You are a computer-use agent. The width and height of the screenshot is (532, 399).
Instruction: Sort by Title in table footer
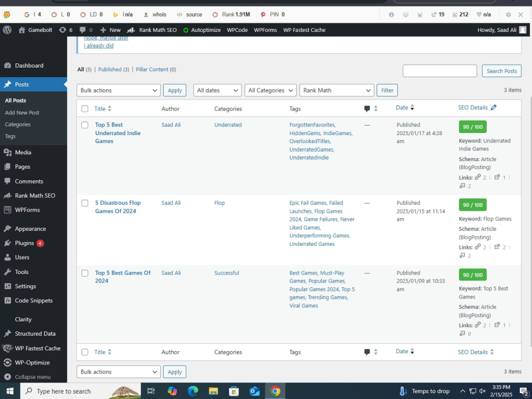(103, 352)
